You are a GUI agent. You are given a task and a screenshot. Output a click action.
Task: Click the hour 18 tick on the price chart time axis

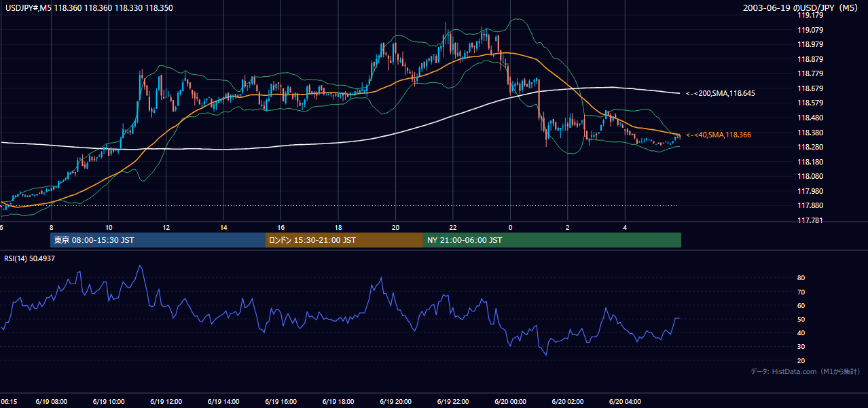click(x=338, y=227)
